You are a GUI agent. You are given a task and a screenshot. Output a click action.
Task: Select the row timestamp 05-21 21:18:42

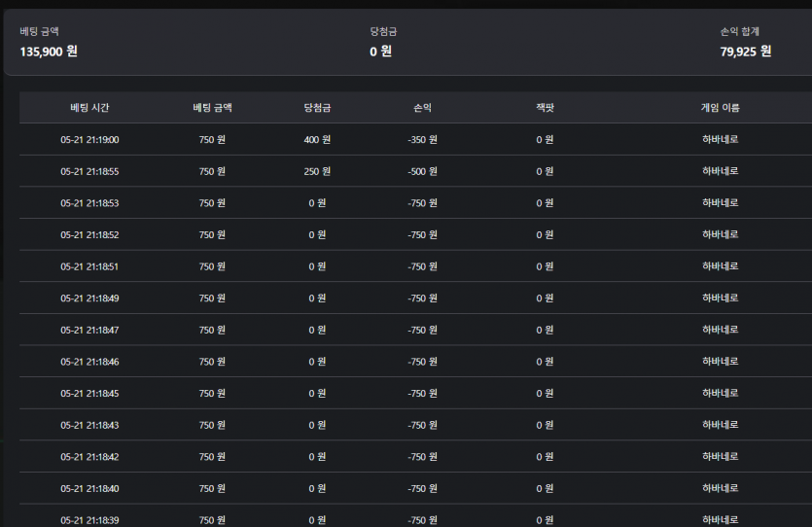pyautogui.click(x=89, y=457)
